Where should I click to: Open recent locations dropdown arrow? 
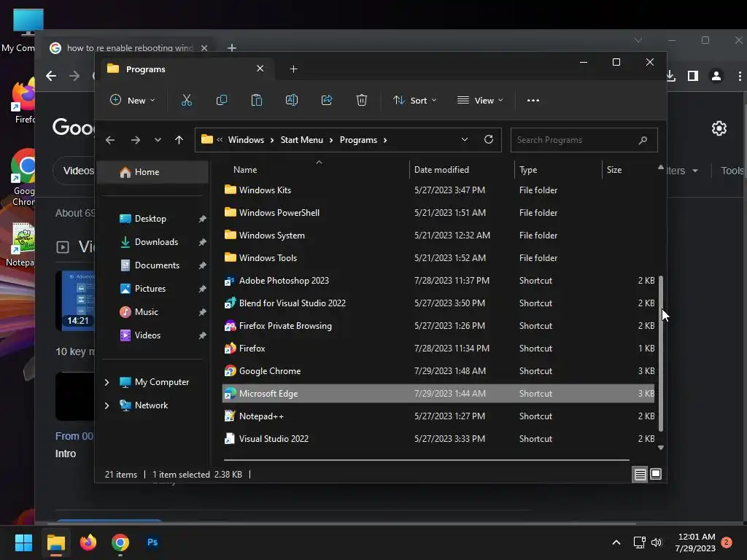[158, 140]
